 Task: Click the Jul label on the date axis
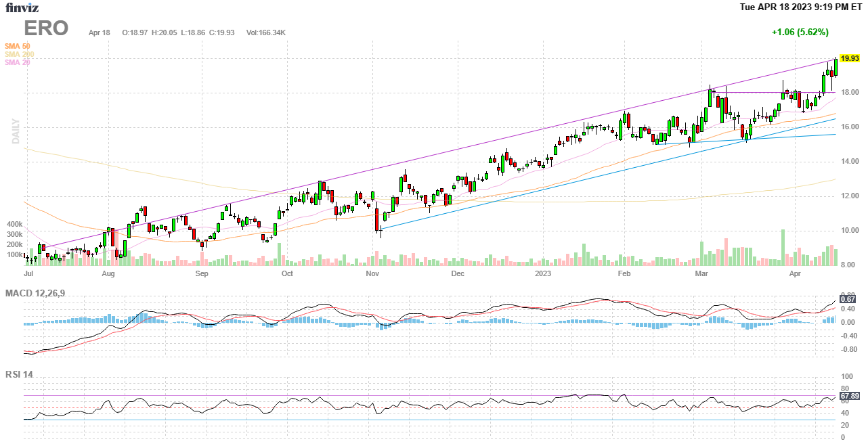tap(28, 274)
